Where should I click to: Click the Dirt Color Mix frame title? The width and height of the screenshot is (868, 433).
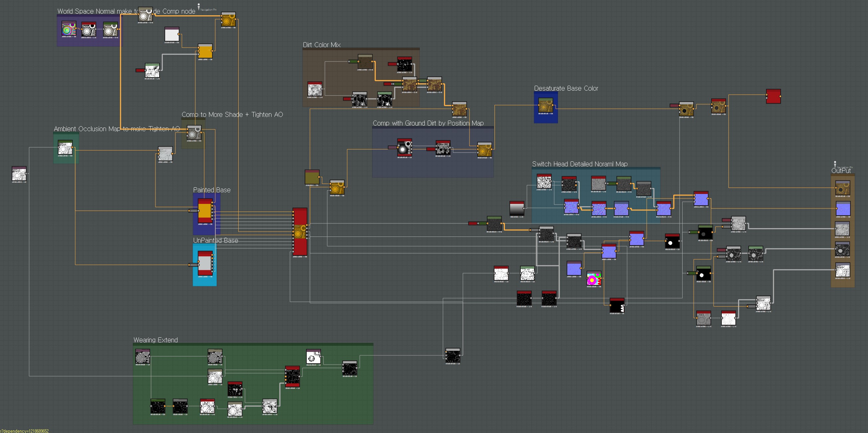click(x=321, y=45)
